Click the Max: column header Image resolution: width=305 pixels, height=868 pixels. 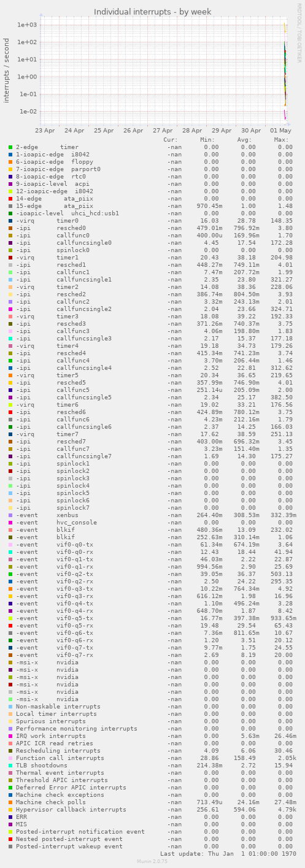click(281, 140)
